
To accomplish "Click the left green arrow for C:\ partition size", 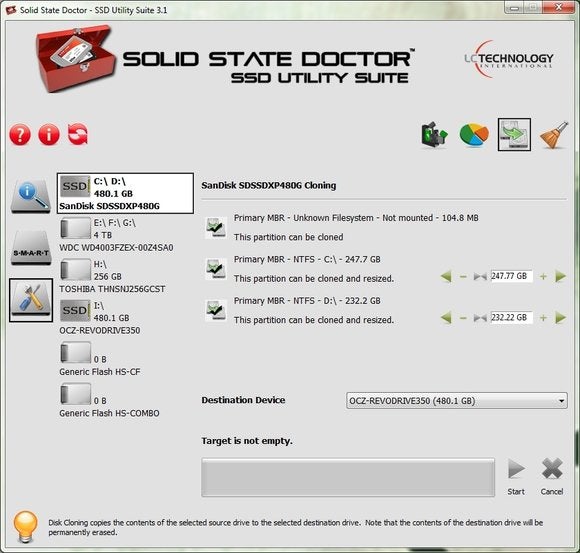I will (446, 276).
